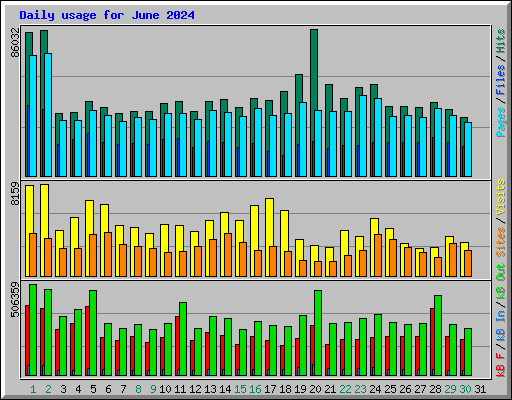Click day label 28 on the x-axis
The image size is (512, 400).
pyautogui.click(x=435, y=389)
